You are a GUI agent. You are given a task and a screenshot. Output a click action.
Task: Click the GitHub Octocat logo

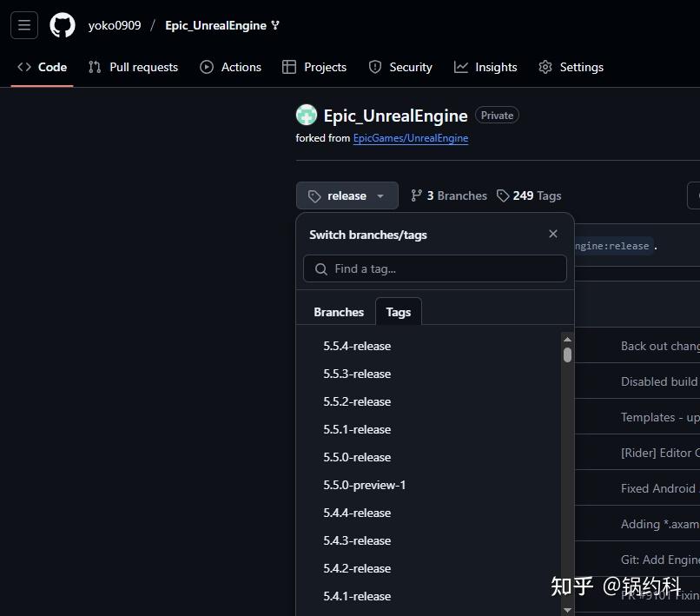click(63, 25)
